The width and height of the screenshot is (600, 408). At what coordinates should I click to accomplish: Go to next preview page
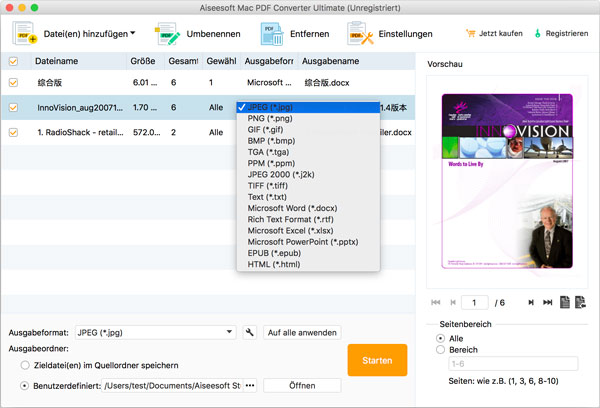click(x=531, y=302)
